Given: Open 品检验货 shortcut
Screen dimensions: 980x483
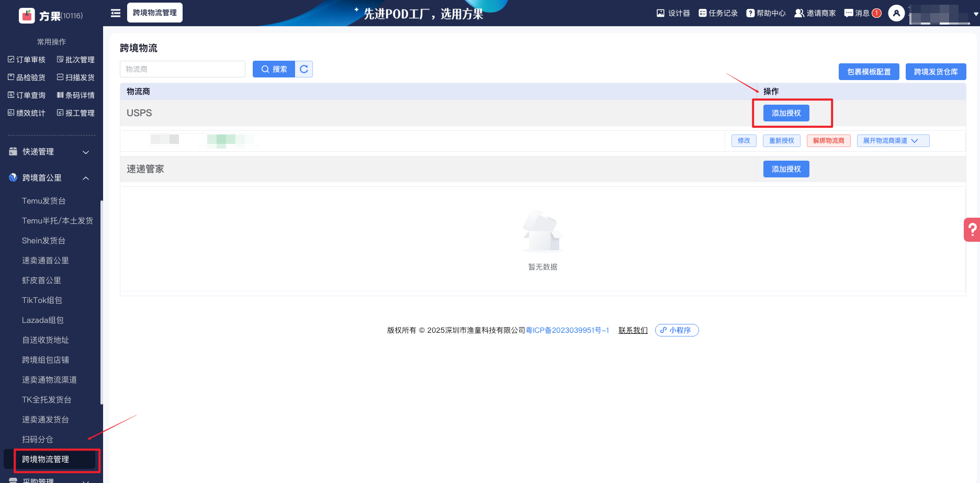Looking at the screenshot, I should 27,77.
